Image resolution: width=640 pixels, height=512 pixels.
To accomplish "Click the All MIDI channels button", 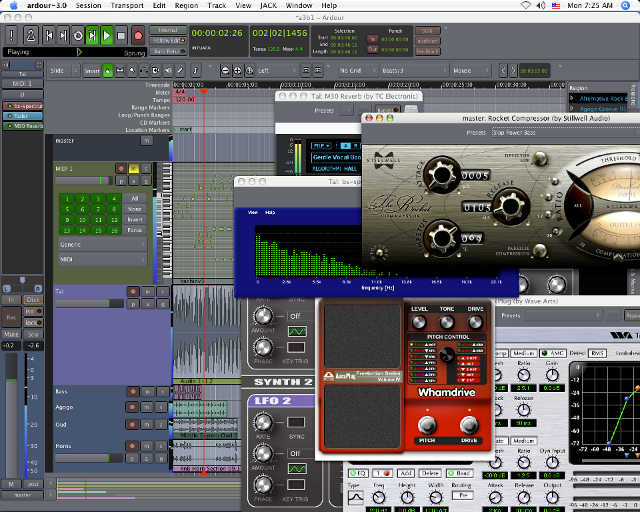I will tap(135, 198).
